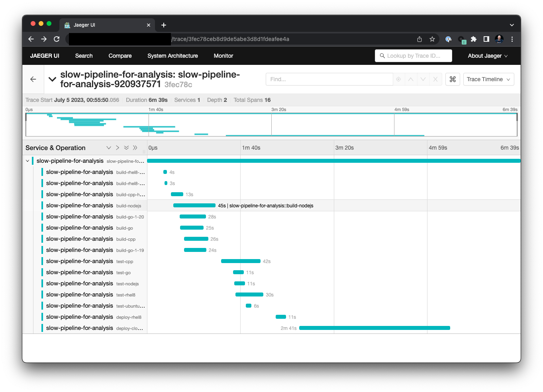This screenshot has width=543, height=392.
Task: Focus the Lookup by Trace ID field
Action: tap(414, 56)
